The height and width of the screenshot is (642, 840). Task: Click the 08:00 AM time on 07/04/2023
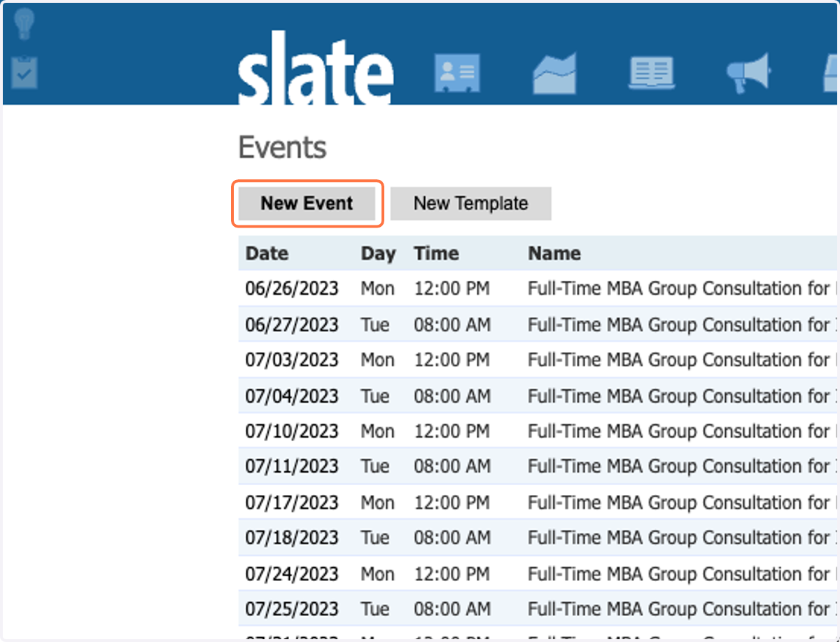[452, 396]
